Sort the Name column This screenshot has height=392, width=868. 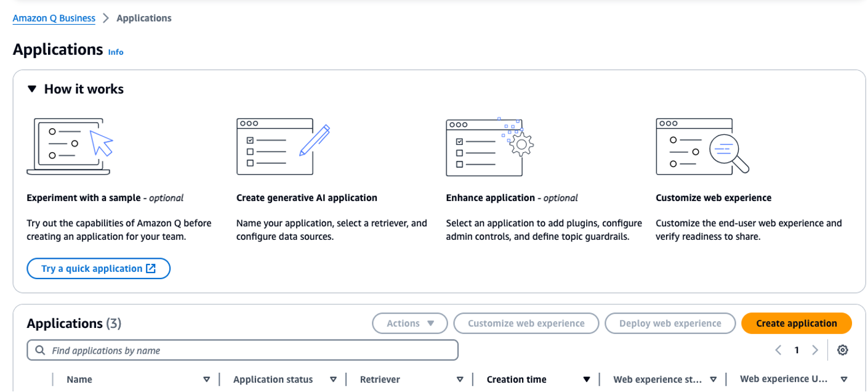coord(207,380)
